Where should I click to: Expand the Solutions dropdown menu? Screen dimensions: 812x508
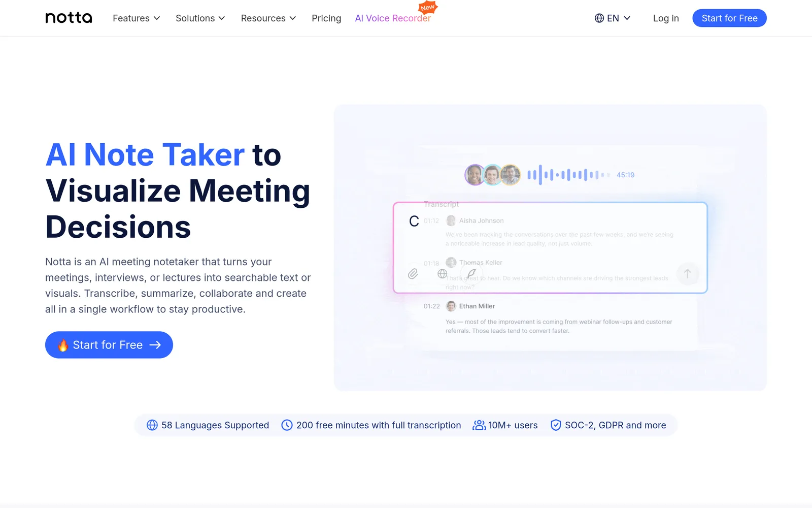point(200,18)
